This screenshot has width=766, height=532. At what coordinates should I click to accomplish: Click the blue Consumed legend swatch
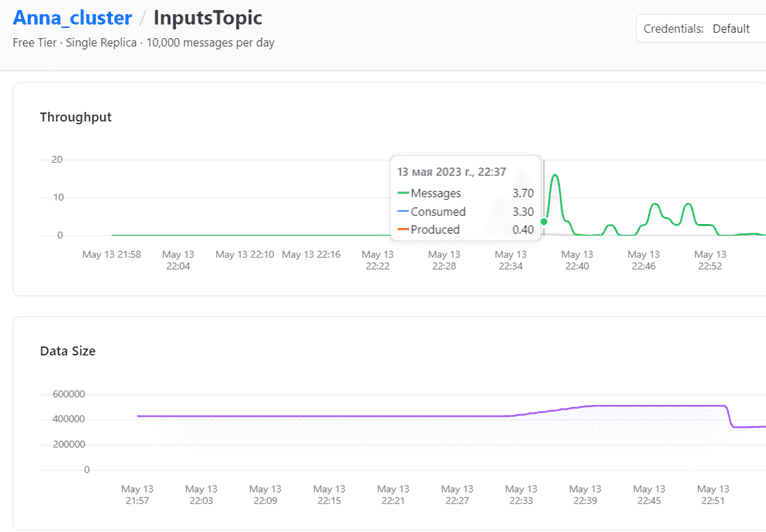coord(403,212)
